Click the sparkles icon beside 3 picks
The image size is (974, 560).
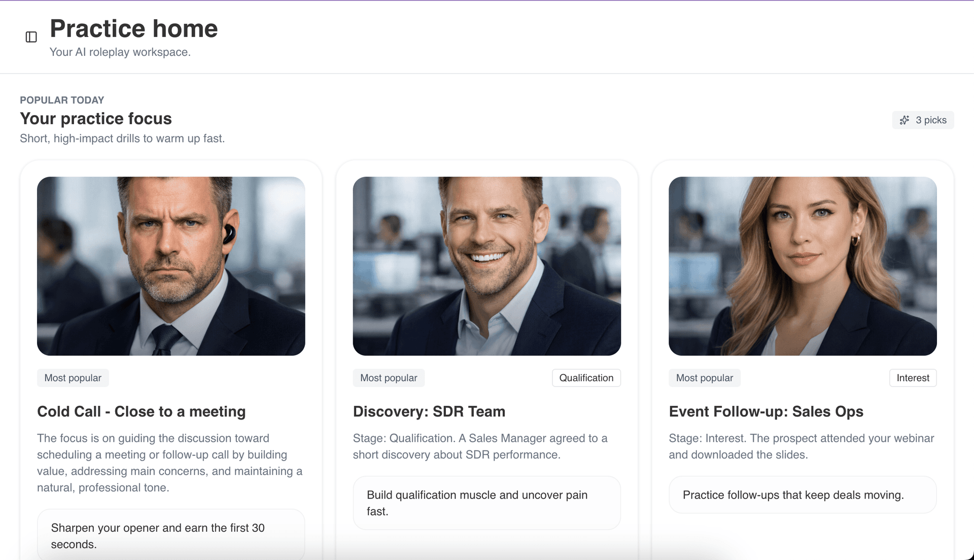[x=905, y=120]
